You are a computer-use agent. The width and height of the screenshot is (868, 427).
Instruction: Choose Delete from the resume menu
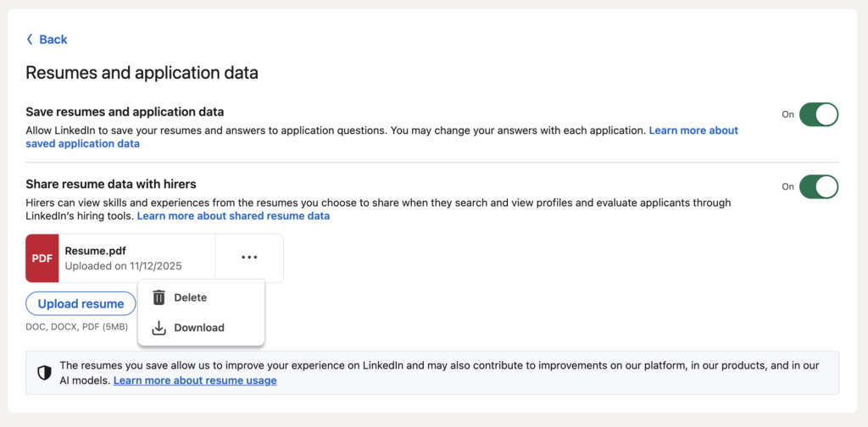pyautogui.click(x=190, y=297)
